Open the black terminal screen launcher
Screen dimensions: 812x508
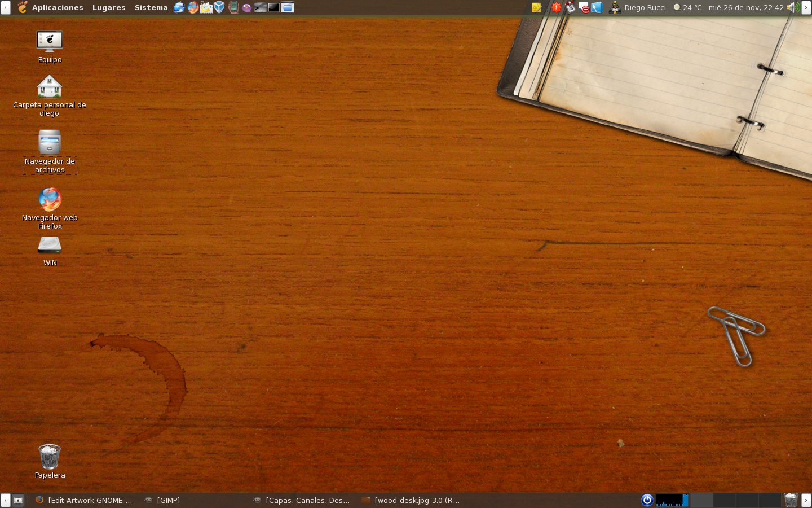273,7
